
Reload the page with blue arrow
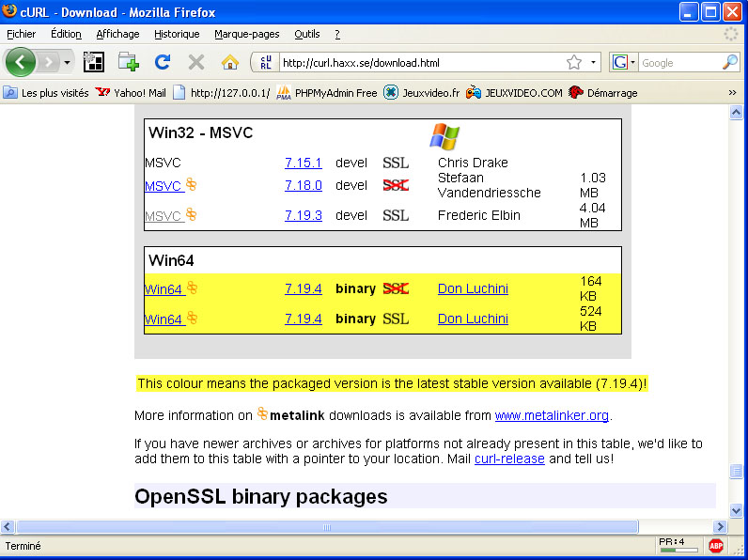click(163, 62)
